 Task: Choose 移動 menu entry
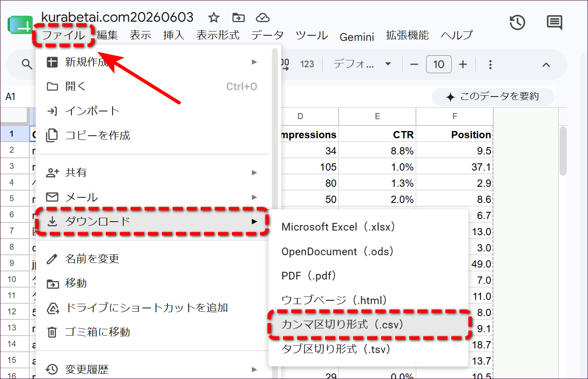153,283
